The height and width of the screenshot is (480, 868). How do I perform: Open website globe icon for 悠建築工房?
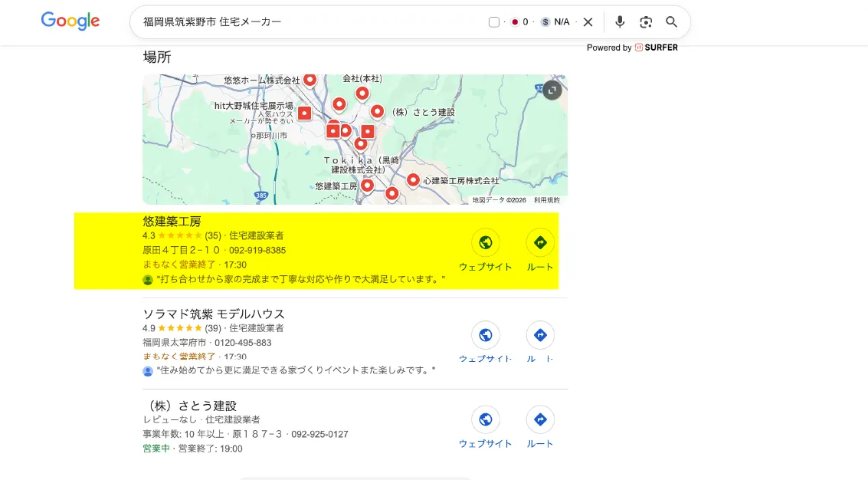point(486,242)
